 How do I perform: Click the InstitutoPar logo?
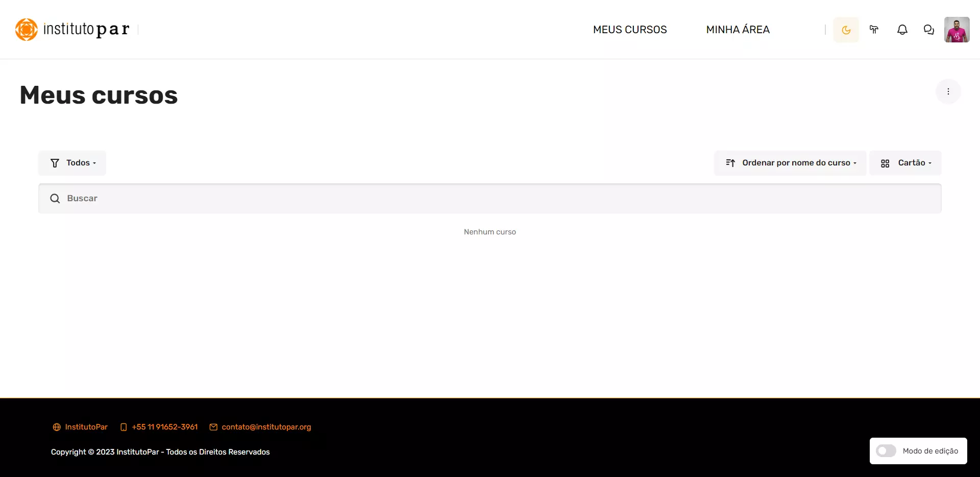click(x=72, y=29)
